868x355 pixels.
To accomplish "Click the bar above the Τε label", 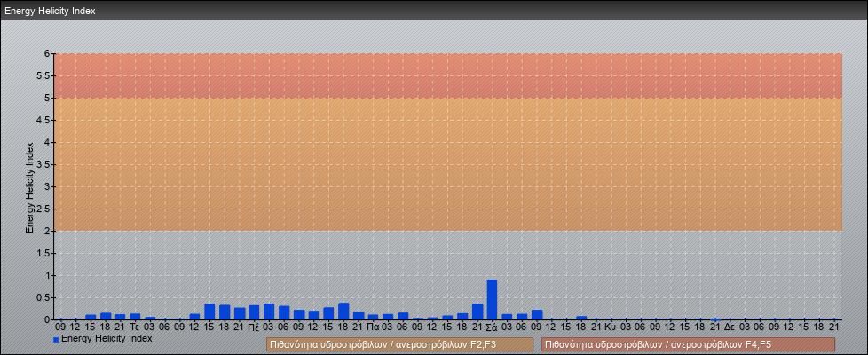I will coord(135,317).
